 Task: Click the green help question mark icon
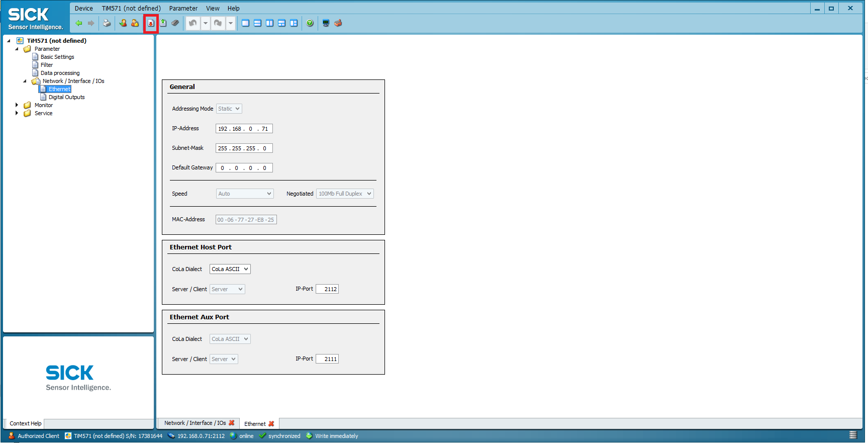click(x=310, y=23)
